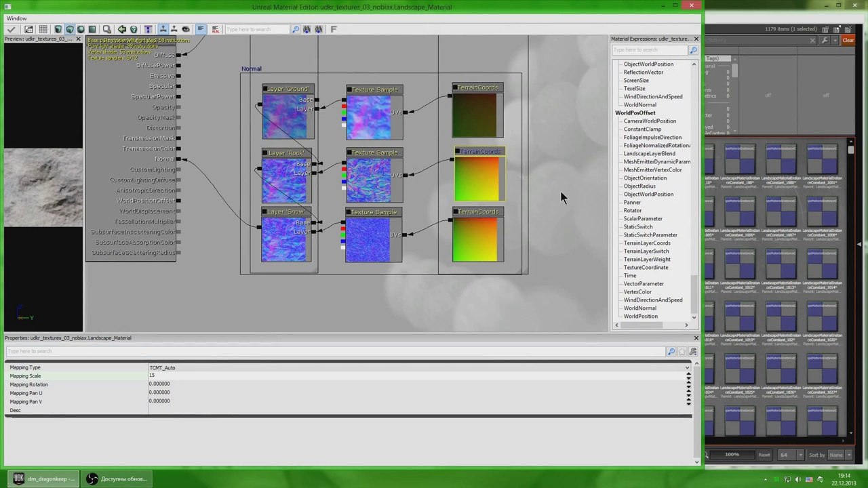Click the Reset button in Content Browser
The width and height of the screenshot is (868, 488).
pos(764,455)
